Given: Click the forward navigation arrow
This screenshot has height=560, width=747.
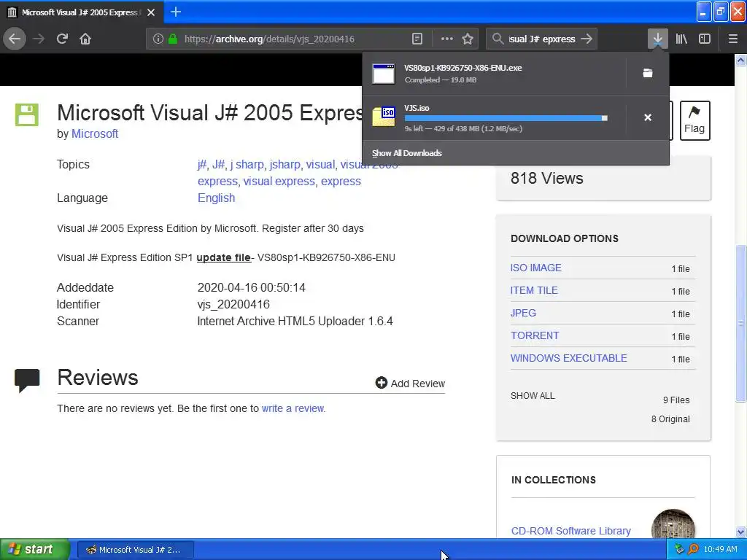Looking at the screenshot, I should (39, 39).
